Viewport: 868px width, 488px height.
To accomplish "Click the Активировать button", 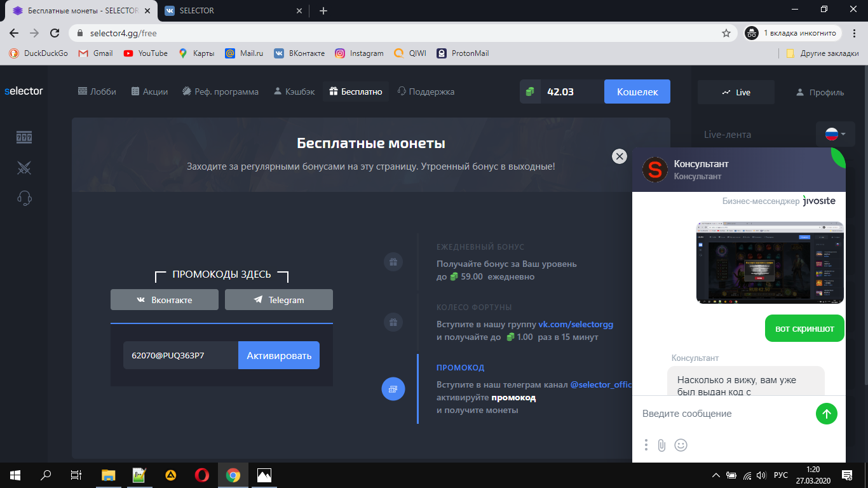I will pos(279,355).
